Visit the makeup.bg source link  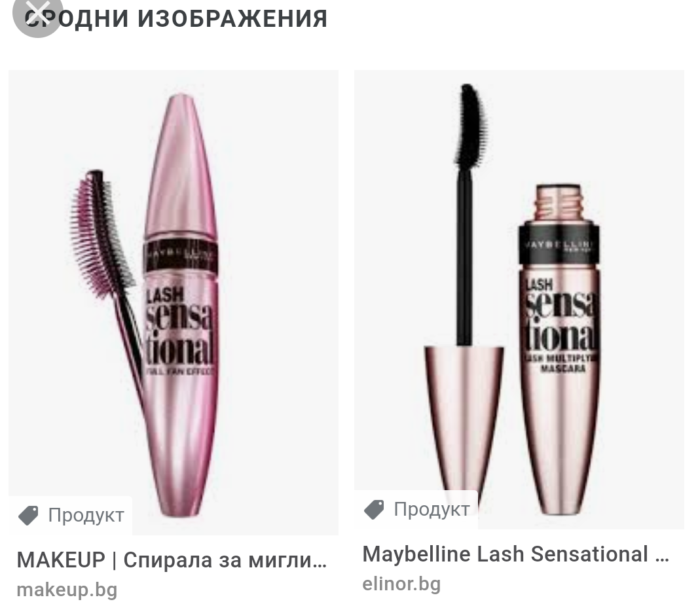67,590
